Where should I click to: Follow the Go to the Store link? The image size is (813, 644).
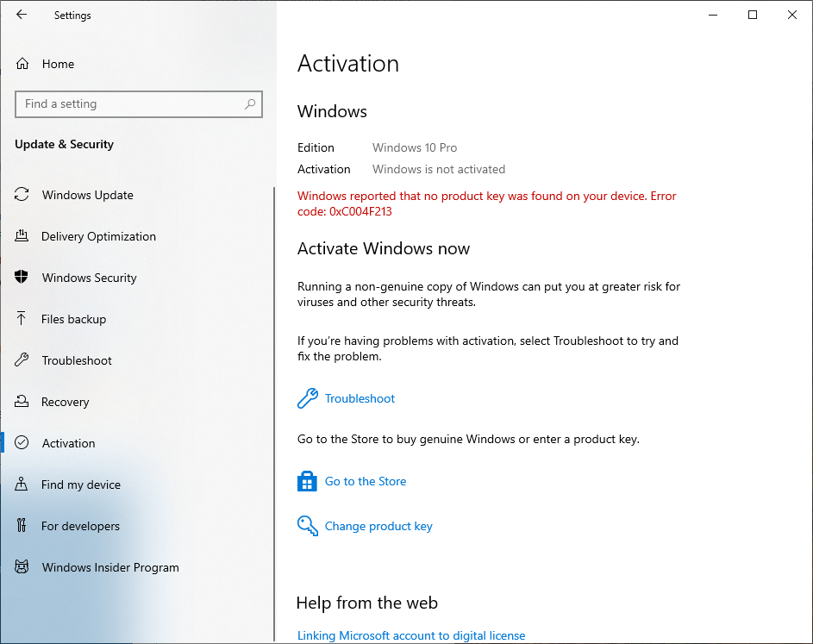pos(366,481)
